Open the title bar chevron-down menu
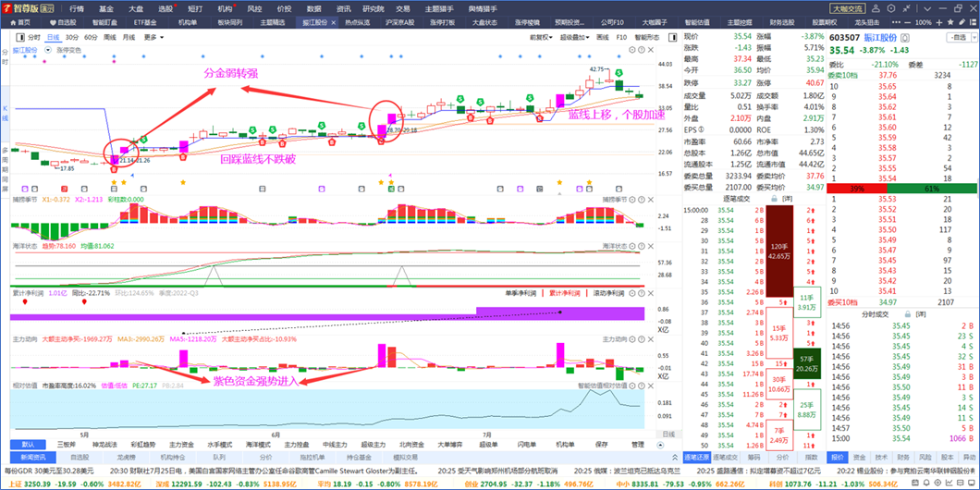The width and height of the screenshot is (980, 490). pyautogui.click(x=927, y=8)
